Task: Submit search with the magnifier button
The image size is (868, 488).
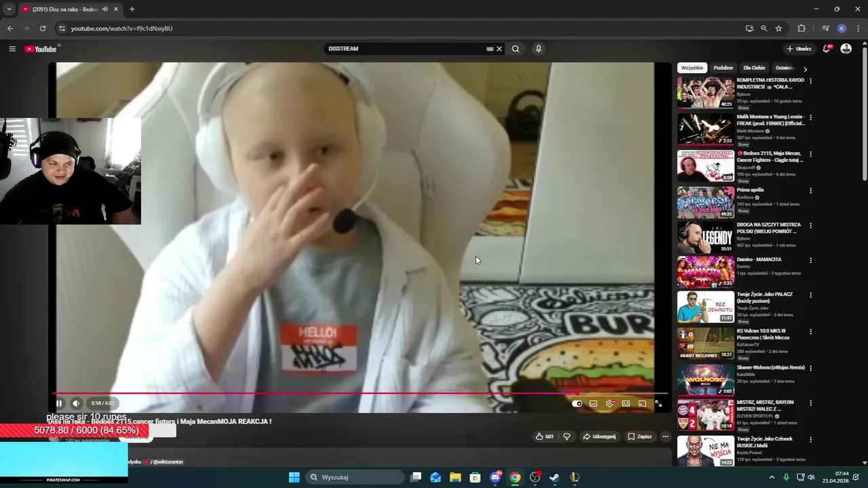Action: tap(515, 49)
